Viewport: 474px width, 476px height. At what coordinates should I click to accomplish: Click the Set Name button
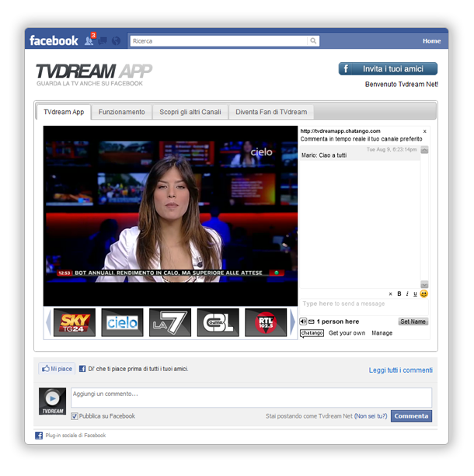[413, 321]
